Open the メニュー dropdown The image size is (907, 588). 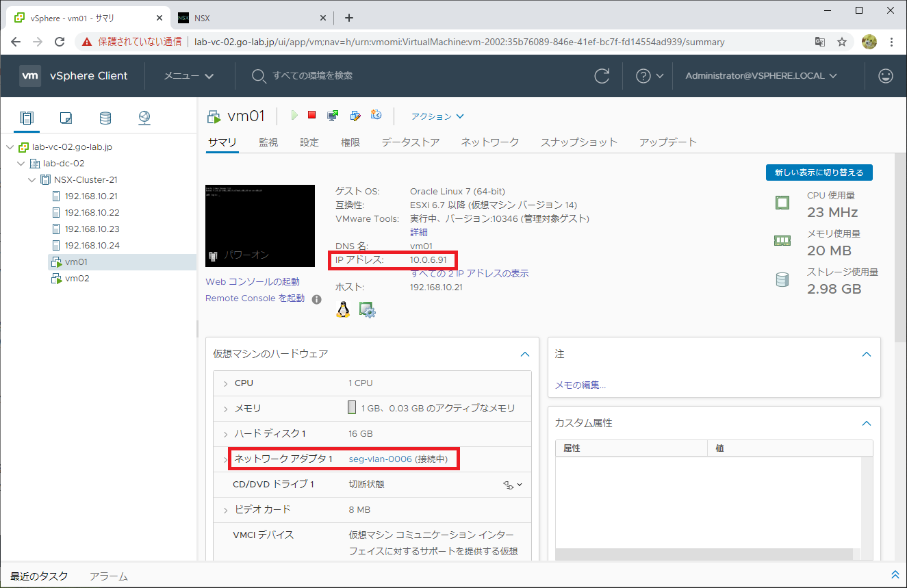pyautogui.click(x=188, y=76)
